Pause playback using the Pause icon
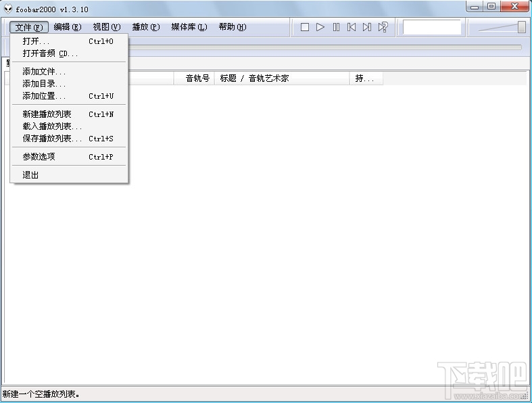Viewport: 532px width, 403px height. point(336,27)
